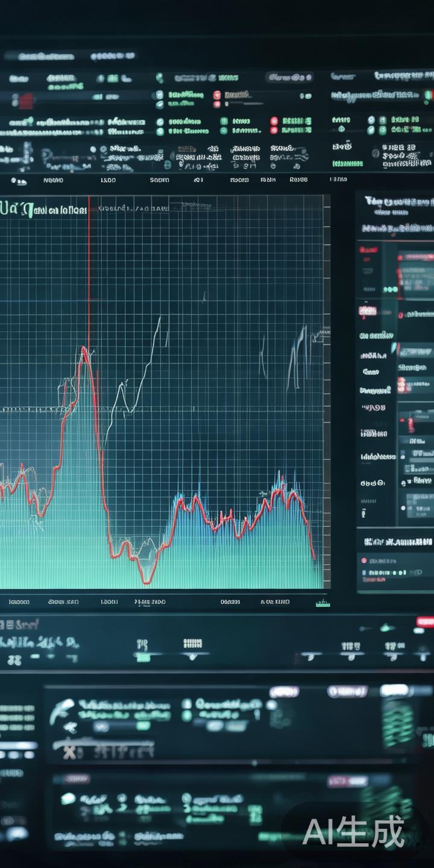Toggle the red pill indicator above the lower panels
The width and height of the screenshot is (434, 868).
point(424,621)
